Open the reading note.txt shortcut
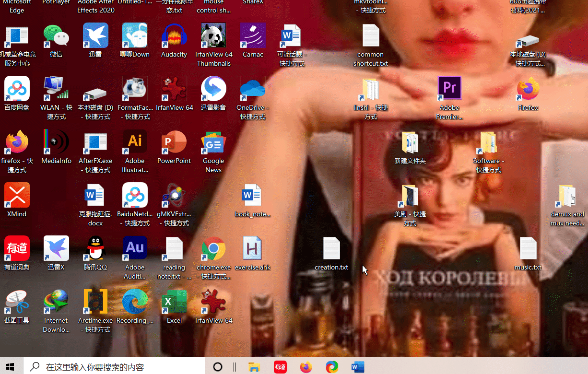This screenshot has width=588, height=374. pyautogui.click(x=174, y=248)
